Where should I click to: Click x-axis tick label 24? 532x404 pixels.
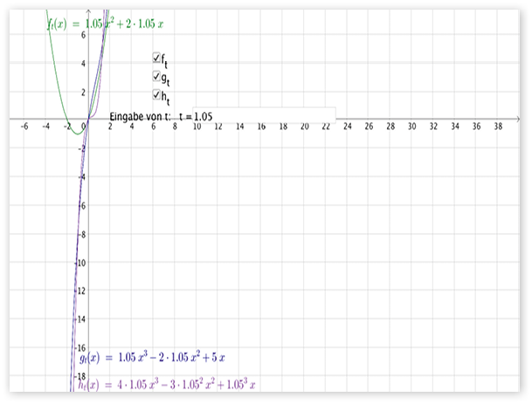point(348,127)
